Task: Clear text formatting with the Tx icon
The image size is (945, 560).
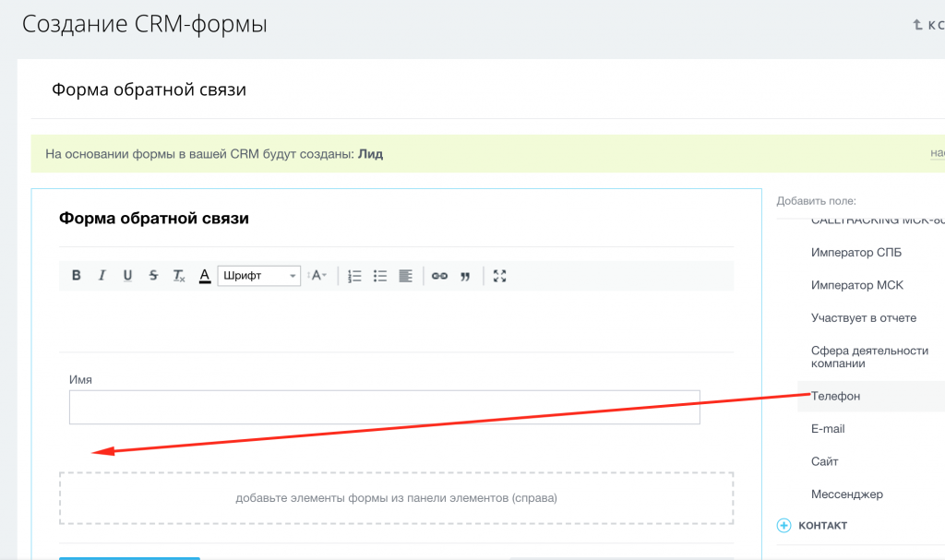Action: pos(178,275)
